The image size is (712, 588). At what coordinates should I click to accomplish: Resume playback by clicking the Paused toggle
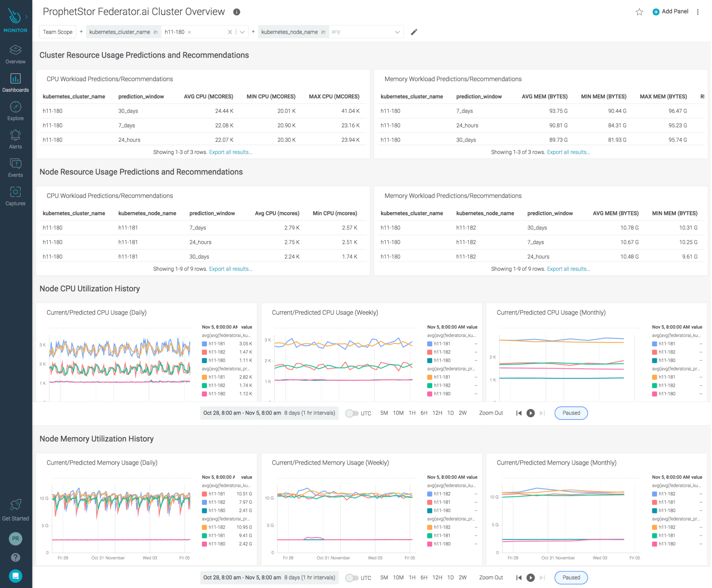pos(571,413)
